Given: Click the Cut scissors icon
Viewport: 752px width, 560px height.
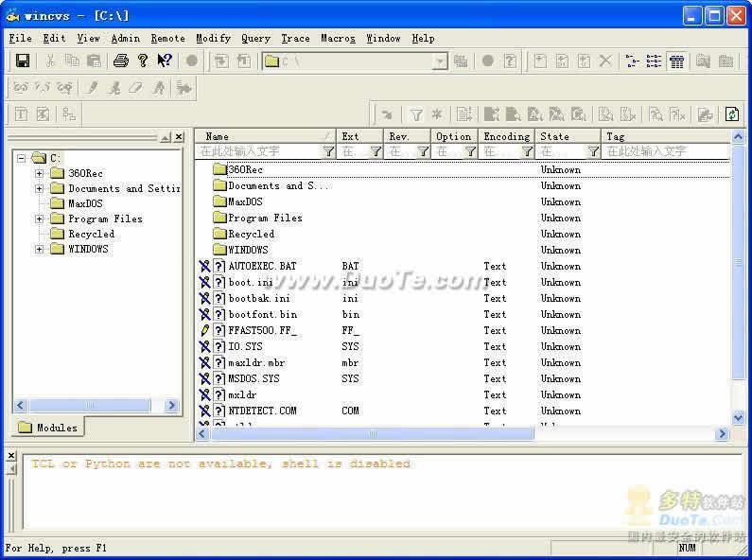Looking at the screenshot, I should 50,61.
